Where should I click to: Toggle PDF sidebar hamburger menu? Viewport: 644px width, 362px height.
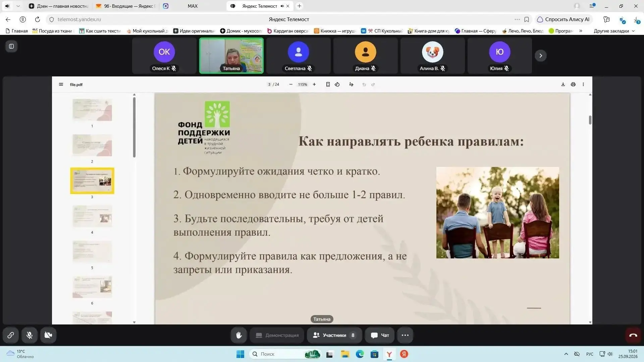click(x=61, y=84)
